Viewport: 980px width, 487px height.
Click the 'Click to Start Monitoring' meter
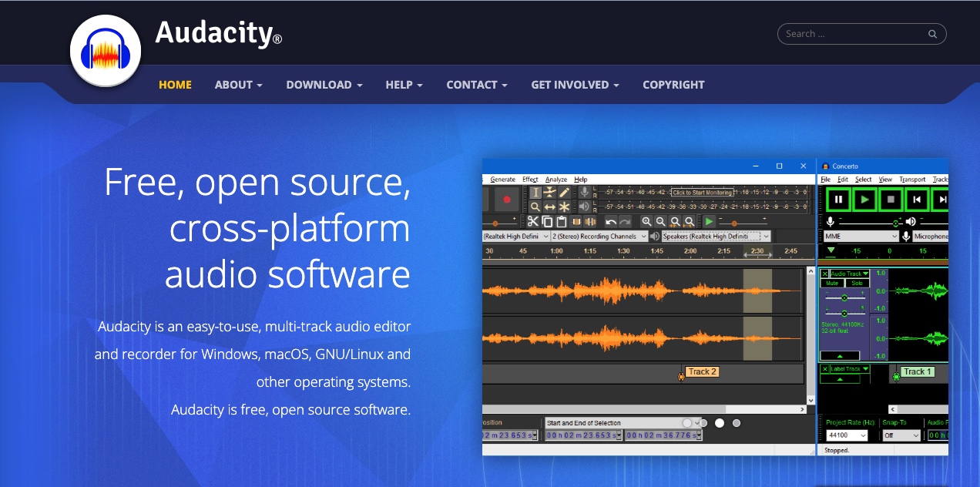702,193
